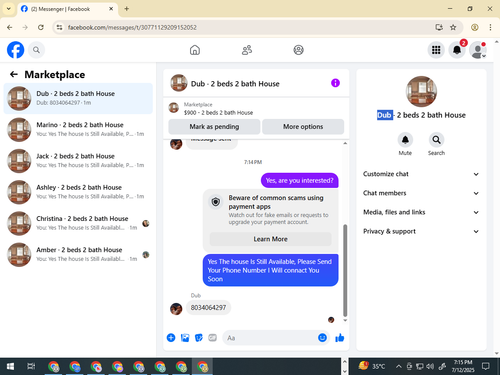
Task: Bookmark this page with the star
Action: coord(453,27)
